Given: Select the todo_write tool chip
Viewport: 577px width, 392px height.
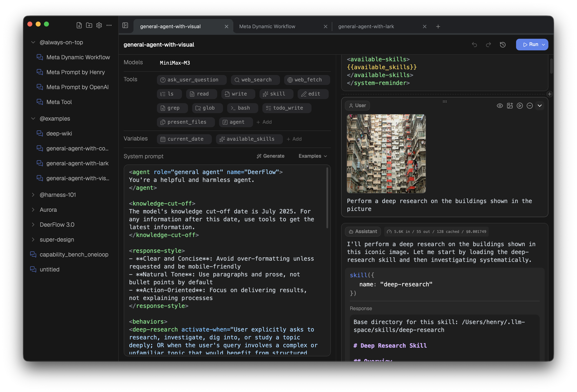Looking at the screenshot, I should (x=287, y=108).
